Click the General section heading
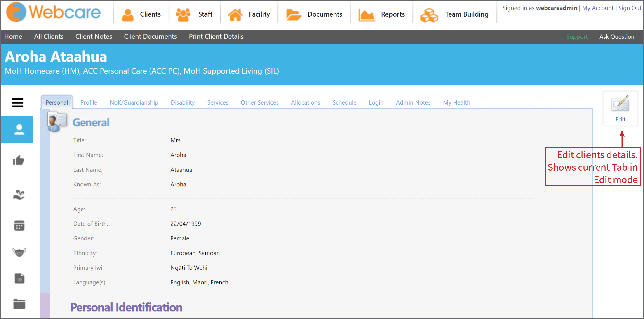This screenshot has height=319, width=644. (91, 122)
